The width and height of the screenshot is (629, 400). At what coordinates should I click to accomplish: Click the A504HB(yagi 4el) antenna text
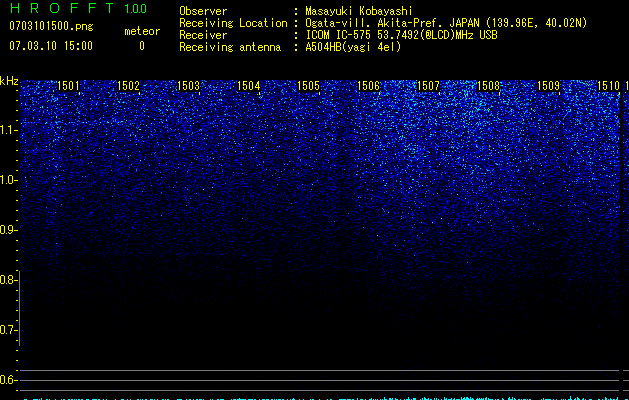pos(353,47)
